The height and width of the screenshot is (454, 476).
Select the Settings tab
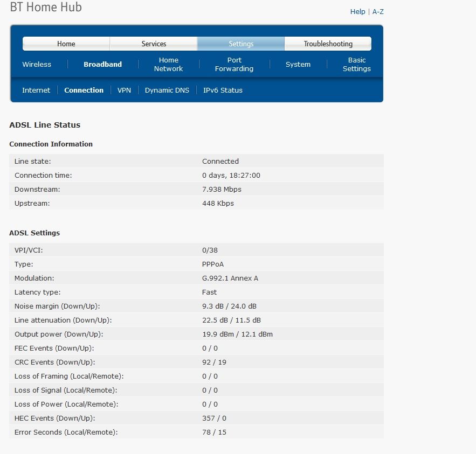click(241, 44)
